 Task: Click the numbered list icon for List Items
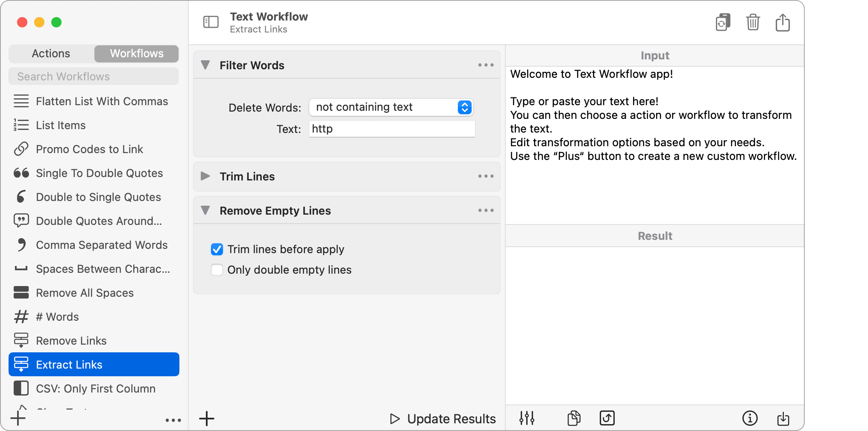coord(21,125)
